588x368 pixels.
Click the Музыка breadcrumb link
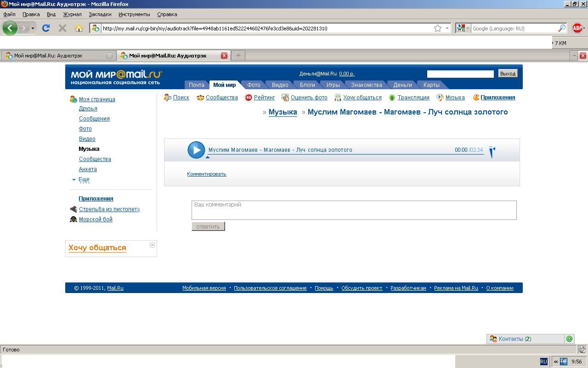[283, 112]
